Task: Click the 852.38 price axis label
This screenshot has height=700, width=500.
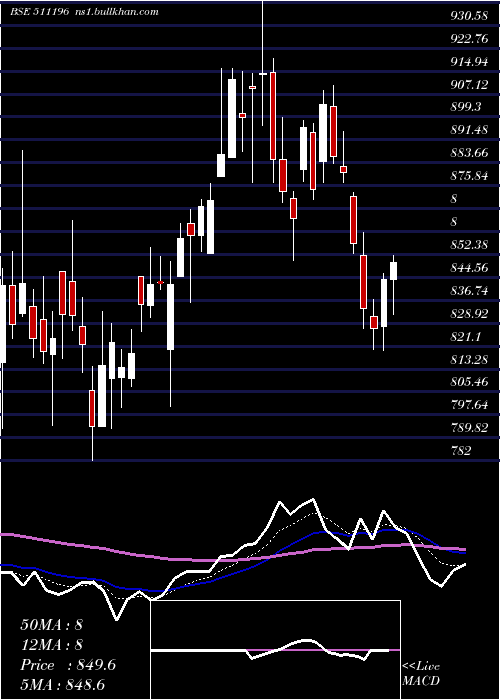Action: tap(469, 245)
